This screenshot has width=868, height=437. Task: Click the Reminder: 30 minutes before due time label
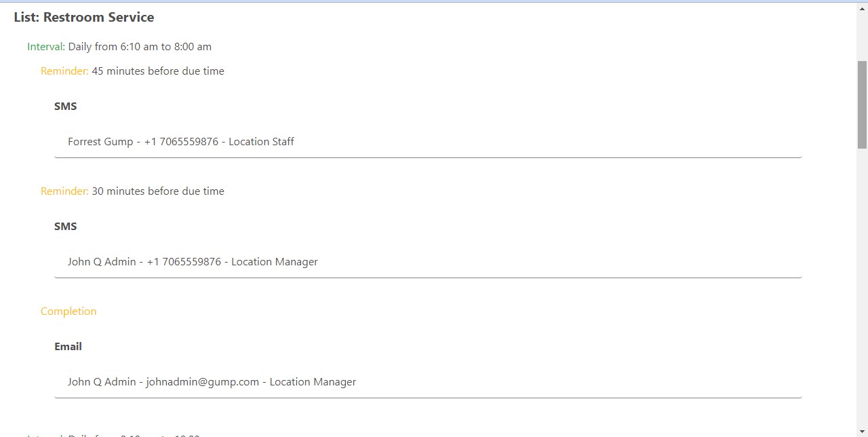[x=132, y=191]
